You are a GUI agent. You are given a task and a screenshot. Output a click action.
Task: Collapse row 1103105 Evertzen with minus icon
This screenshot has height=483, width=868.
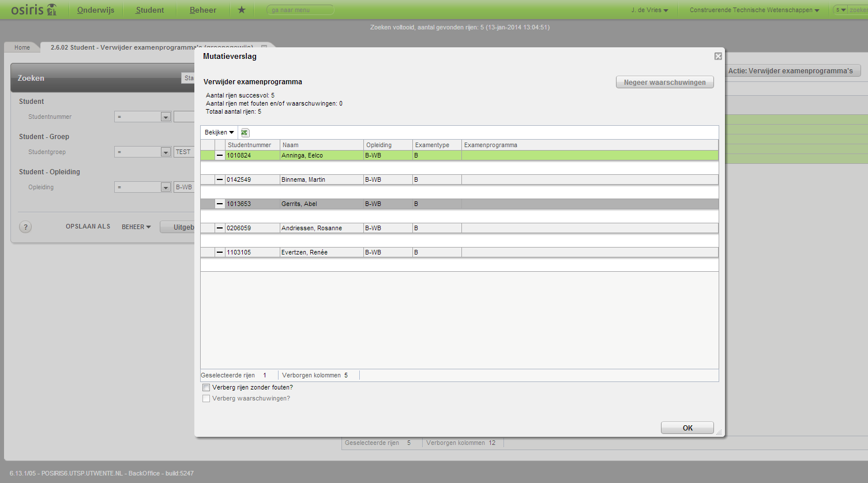220,252
